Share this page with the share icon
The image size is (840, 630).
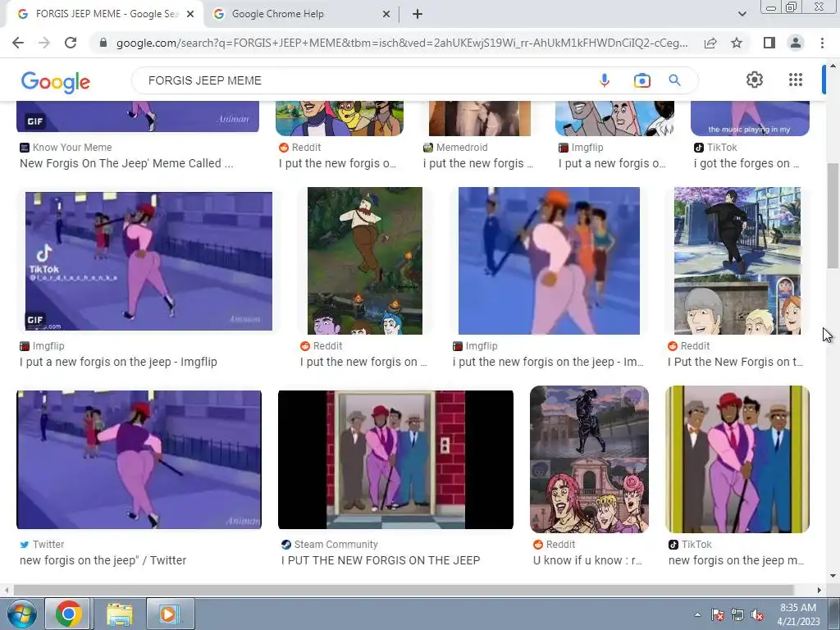[x=710, y=43]
